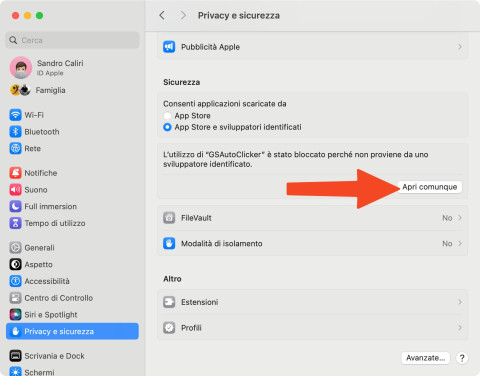Go back with the left arrow
Screen dimensions: 480x376
pyautogui.click(x=162, y=15)
